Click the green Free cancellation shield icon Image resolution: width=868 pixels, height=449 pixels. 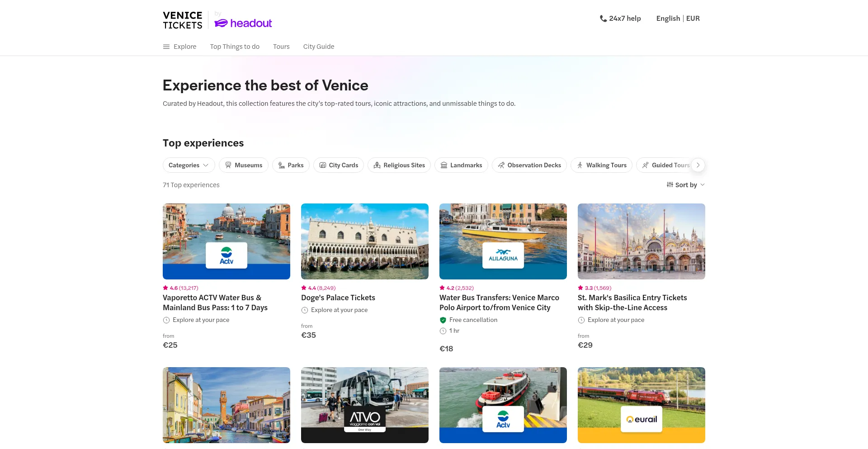[x=443, y=320]
